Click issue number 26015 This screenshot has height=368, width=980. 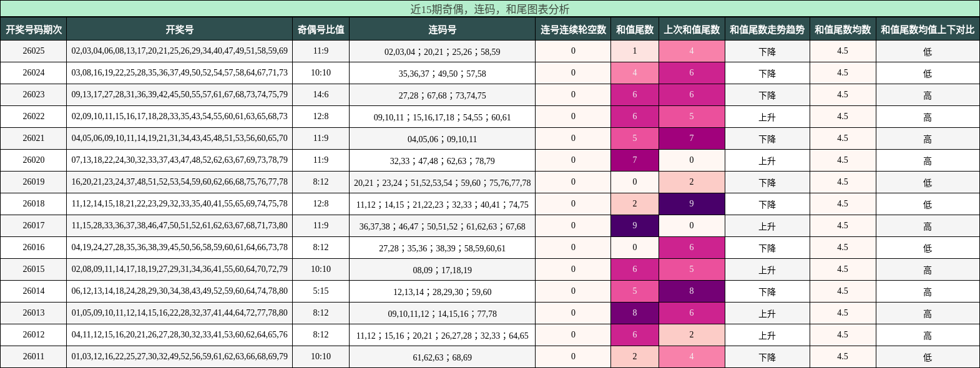point(34,269)
